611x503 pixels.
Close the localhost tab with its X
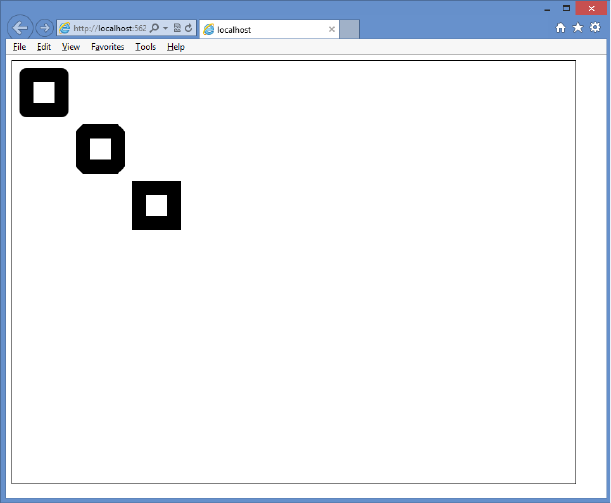[x=332, y=29]
